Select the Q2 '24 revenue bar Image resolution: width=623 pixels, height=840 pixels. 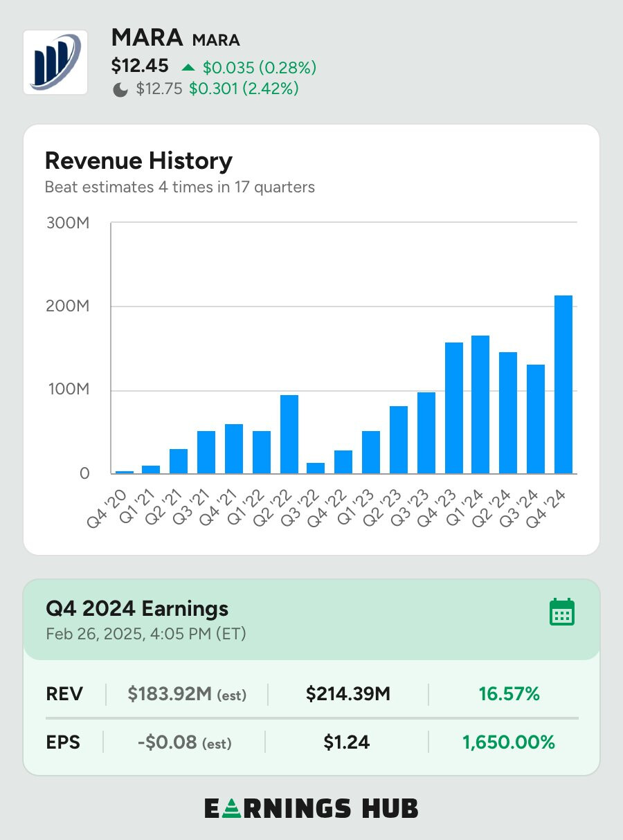pos(508,413)
